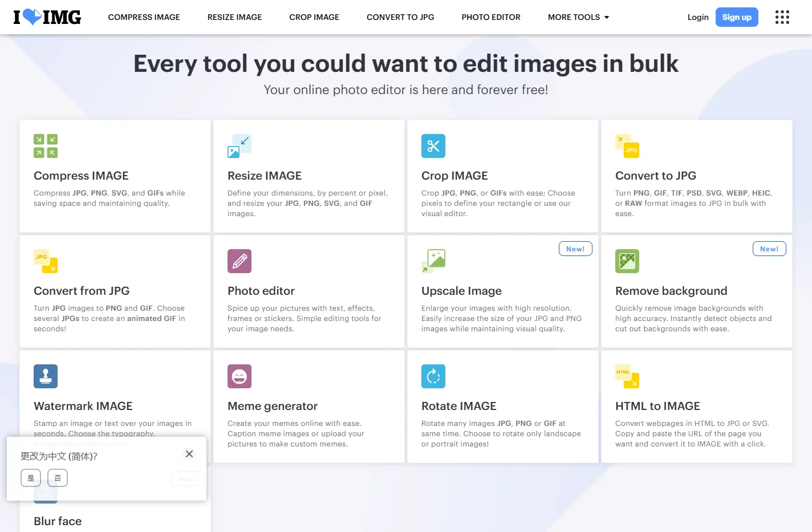812x532 pixels.
Task: Click the Watermark IMAGE stamp icon
Action: click(46, 376)
